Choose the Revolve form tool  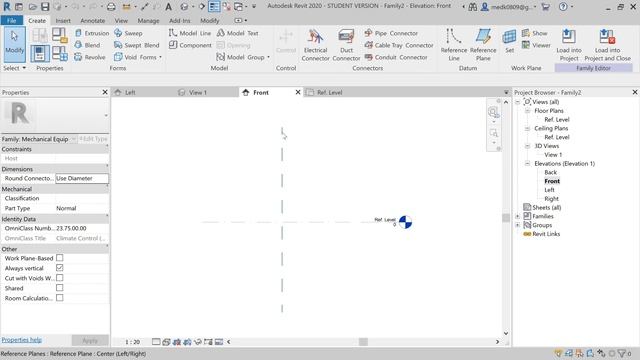90,57
